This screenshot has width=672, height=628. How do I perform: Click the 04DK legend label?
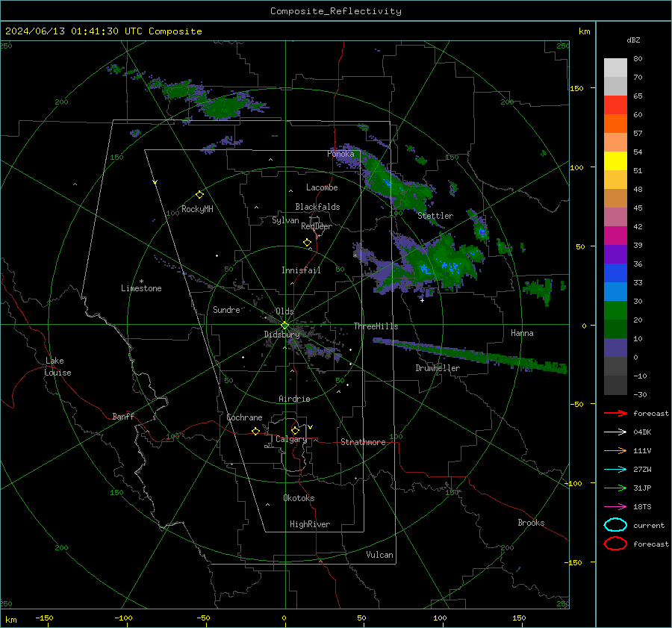pos(642,432)
